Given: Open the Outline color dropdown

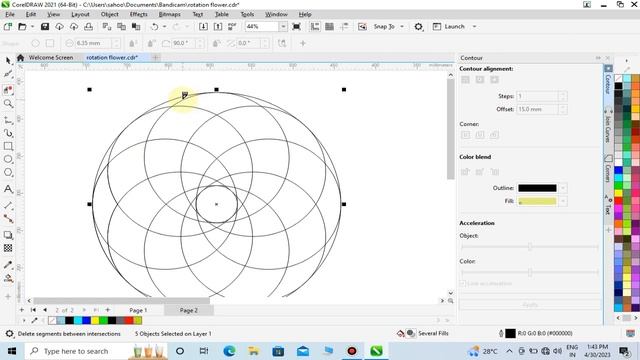Looking at the screenshot, I should pyautogui.click(x=563, y=188).
